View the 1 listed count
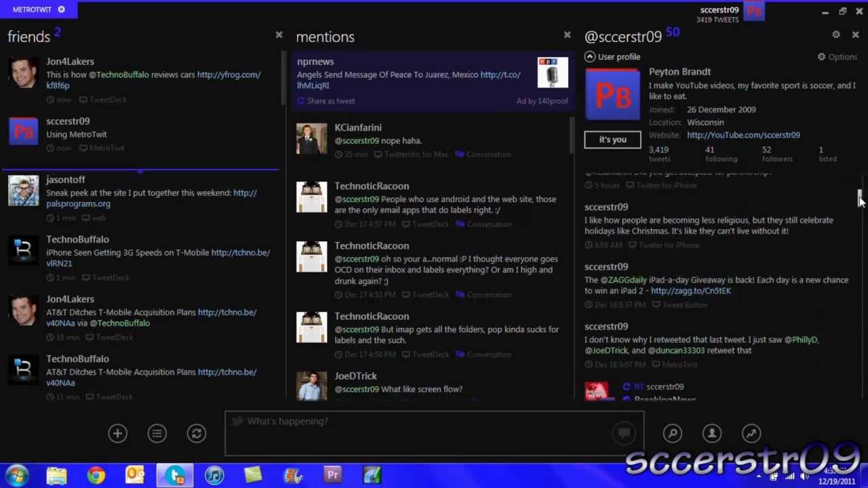This screenshot has height=488, width=868. click(x=827, y=154)
